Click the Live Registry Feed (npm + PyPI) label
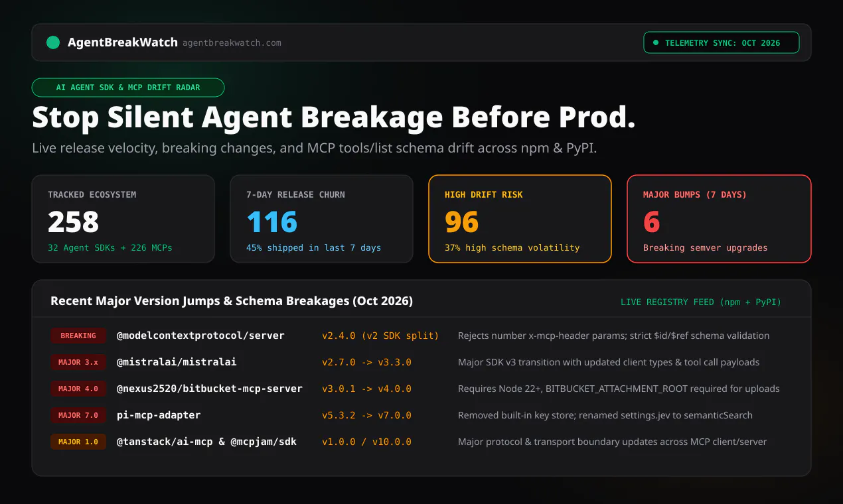 701,302
